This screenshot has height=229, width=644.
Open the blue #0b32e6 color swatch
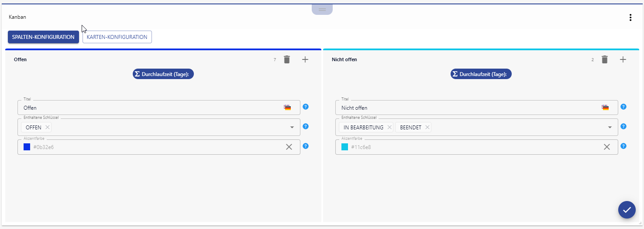pyautogui.click(x=27, y=147)
